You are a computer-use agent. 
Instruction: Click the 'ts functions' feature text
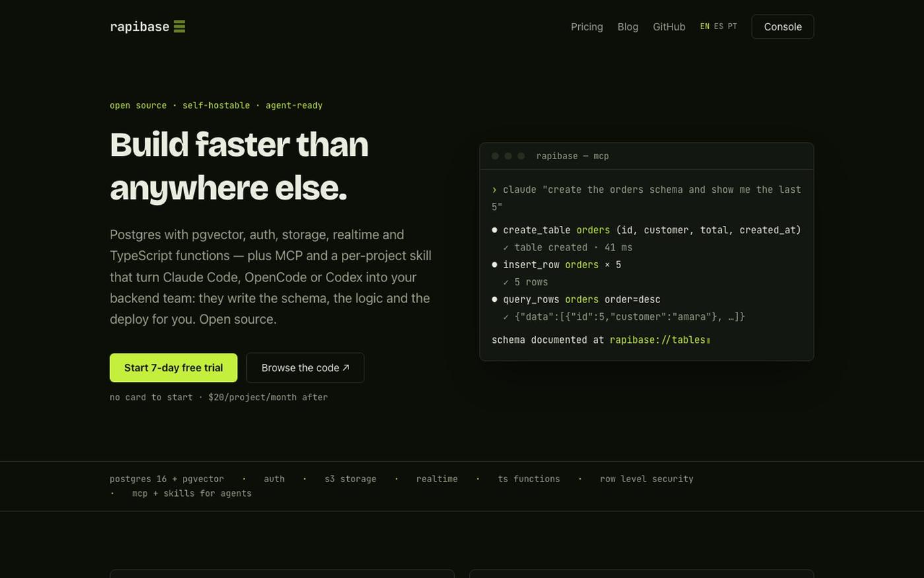[529, 479]
